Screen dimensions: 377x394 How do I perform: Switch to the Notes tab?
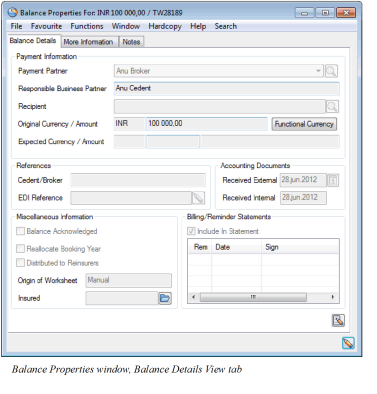pyautogui.click(x=131, y=42)
